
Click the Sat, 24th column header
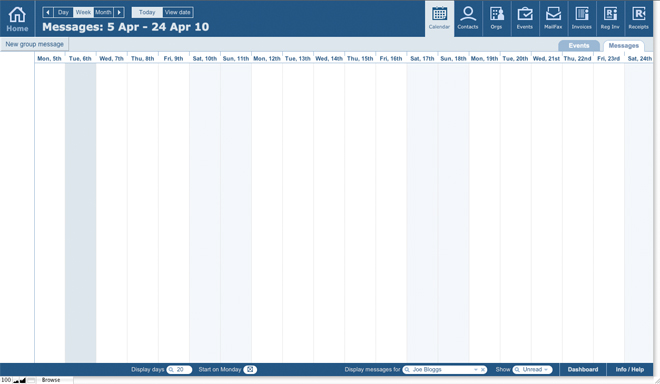[639, 59]
